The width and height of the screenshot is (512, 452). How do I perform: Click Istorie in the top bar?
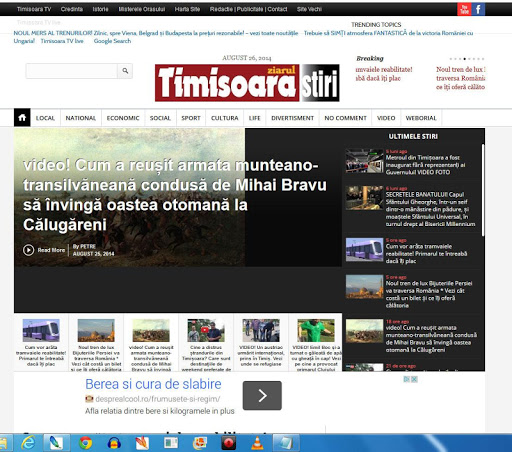(100, 9)
